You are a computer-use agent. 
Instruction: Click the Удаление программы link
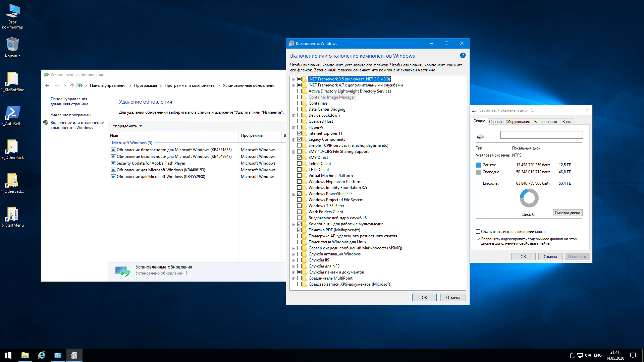tap(71, 115)
